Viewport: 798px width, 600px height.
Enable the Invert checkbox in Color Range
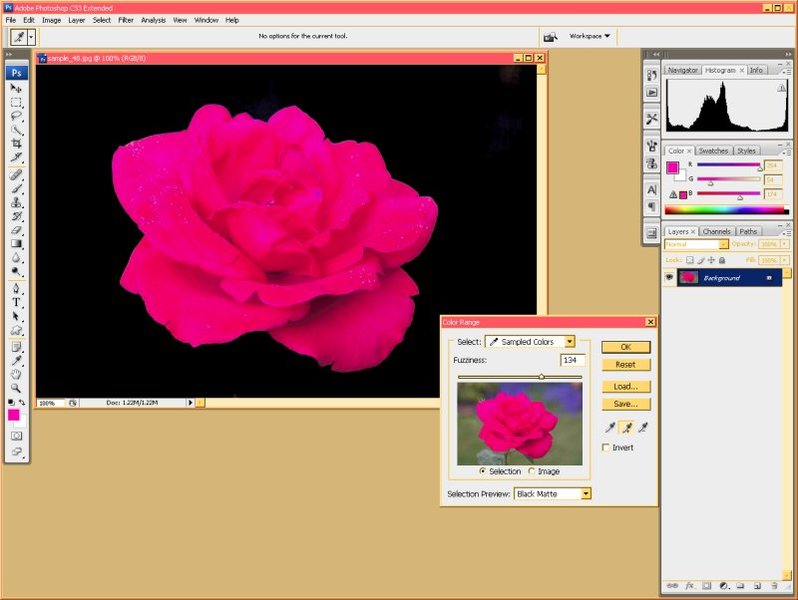point(607,448)
